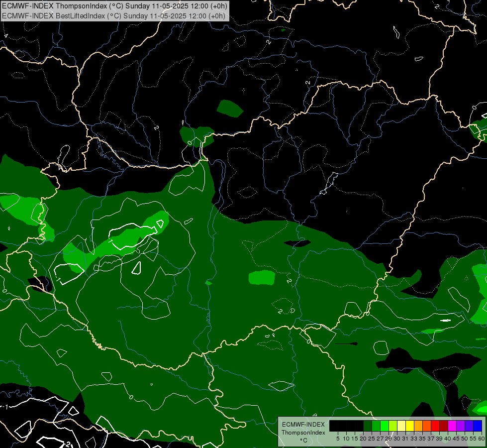Click the '°C' unit label in the legend
This screenshot has width=487, height=448.
(x=304, y=440)
